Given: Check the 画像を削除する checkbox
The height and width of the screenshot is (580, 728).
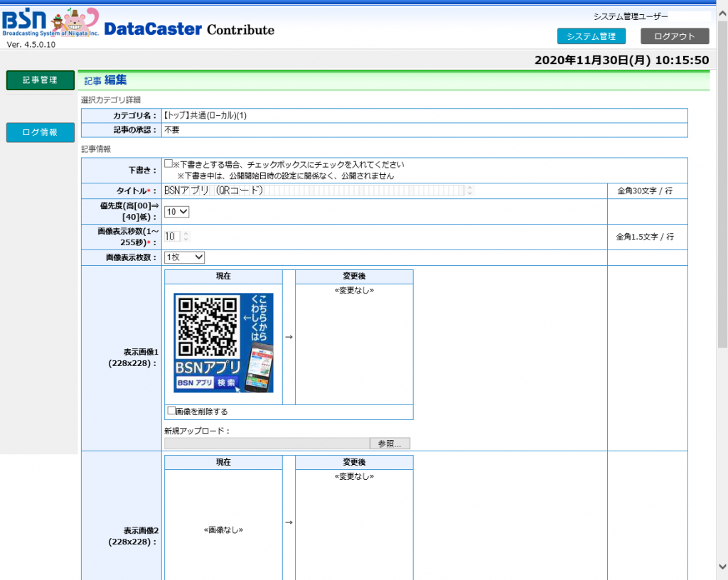Looking at the screenshot, I should [x=171, y=411].
